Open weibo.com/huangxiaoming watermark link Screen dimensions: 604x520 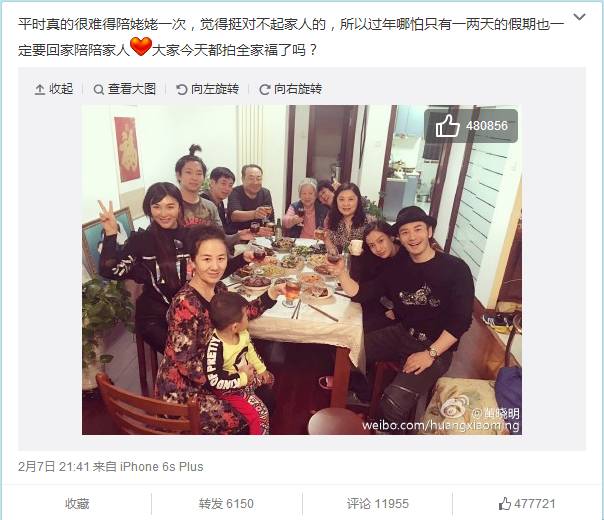point(441,426)
